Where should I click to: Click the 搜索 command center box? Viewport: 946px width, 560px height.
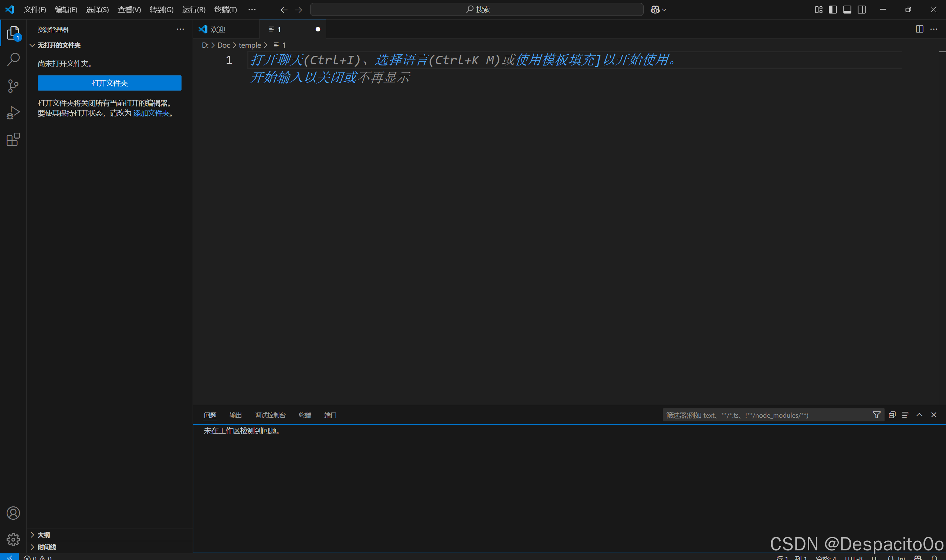[477, 10]
